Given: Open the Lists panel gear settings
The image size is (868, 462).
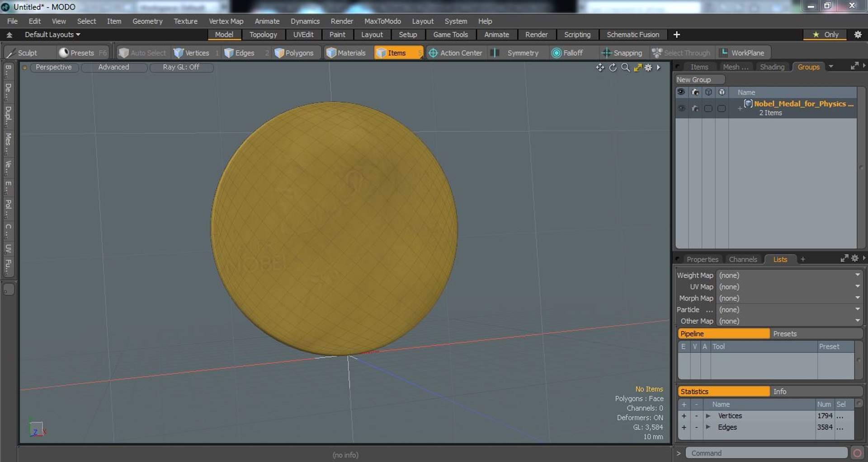Looking at the screenshot, I should [854, 258].
